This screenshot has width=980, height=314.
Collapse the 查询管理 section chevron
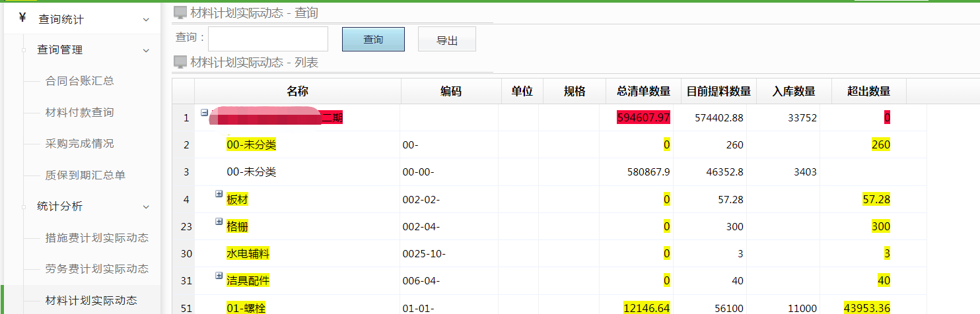click(146, 50)
